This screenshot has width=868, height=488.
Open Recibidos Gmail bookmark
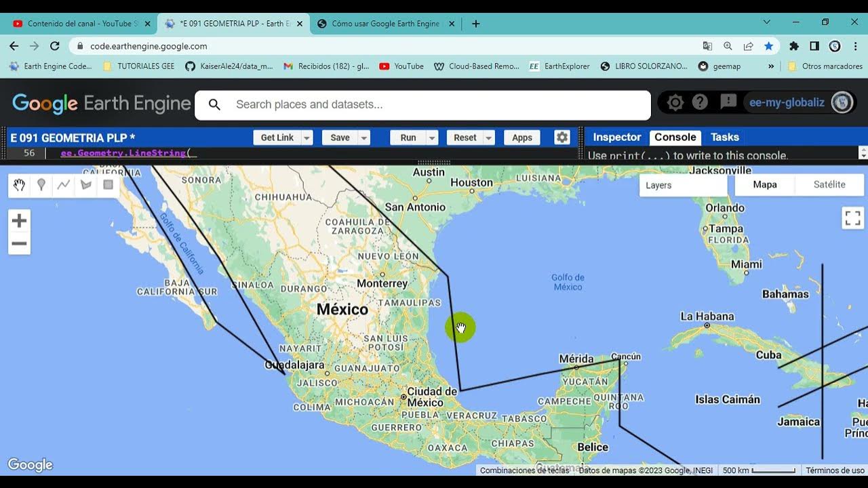[326, 66]
